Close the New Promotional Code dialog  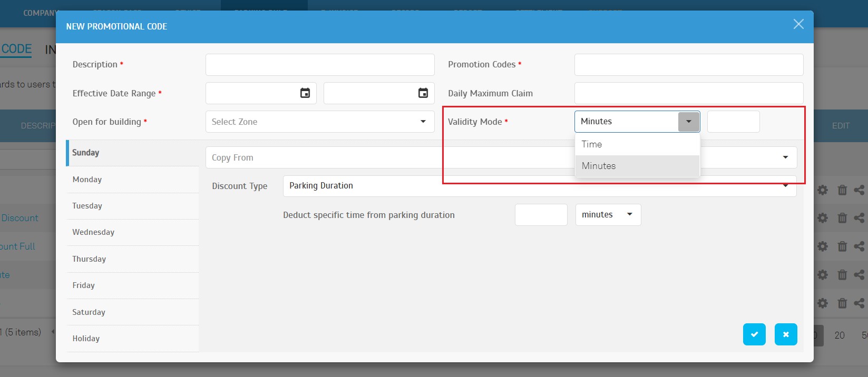point(798,24)
